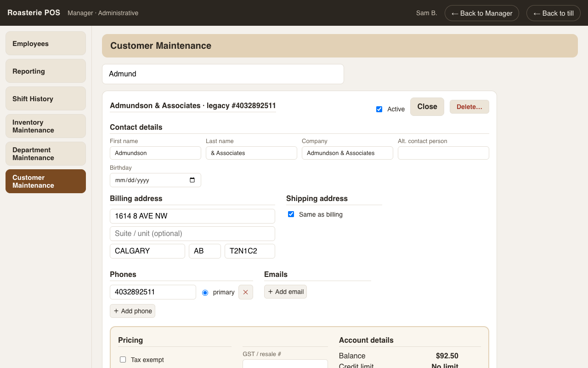Edit the Last name field

click(251, 153)
